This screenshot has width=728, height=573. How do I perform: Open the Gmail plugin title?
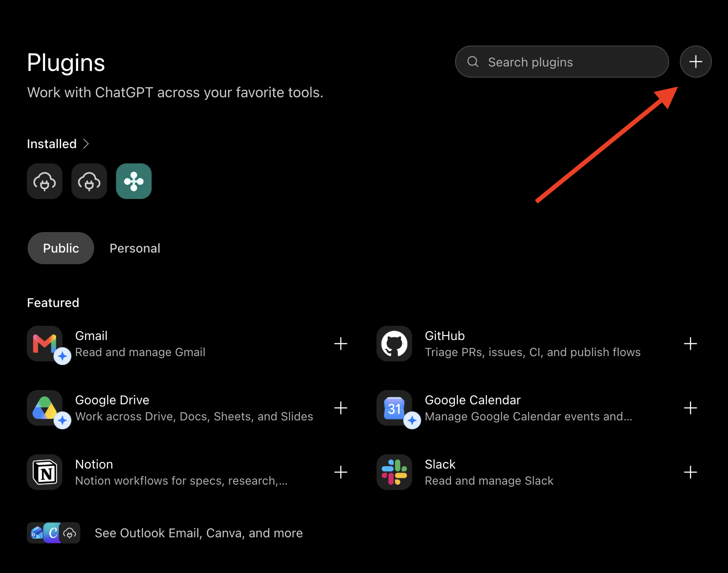coord(91,336)
